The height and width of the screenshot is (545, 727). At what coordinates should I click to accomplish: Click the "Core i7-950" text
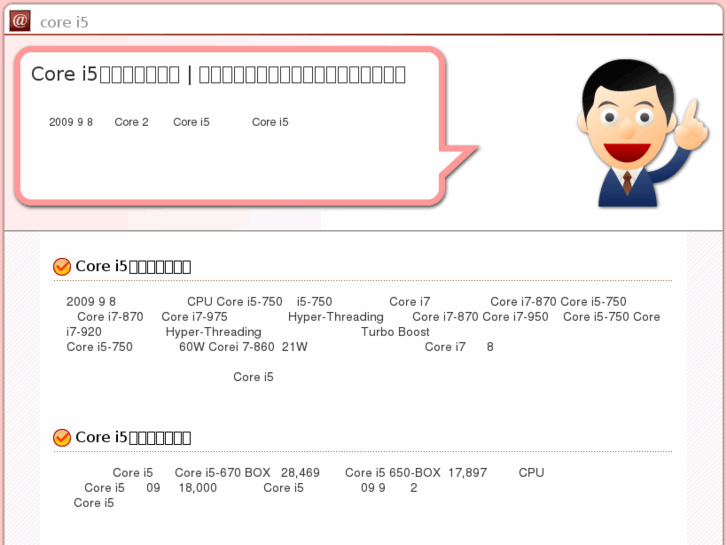coord(515,317)
